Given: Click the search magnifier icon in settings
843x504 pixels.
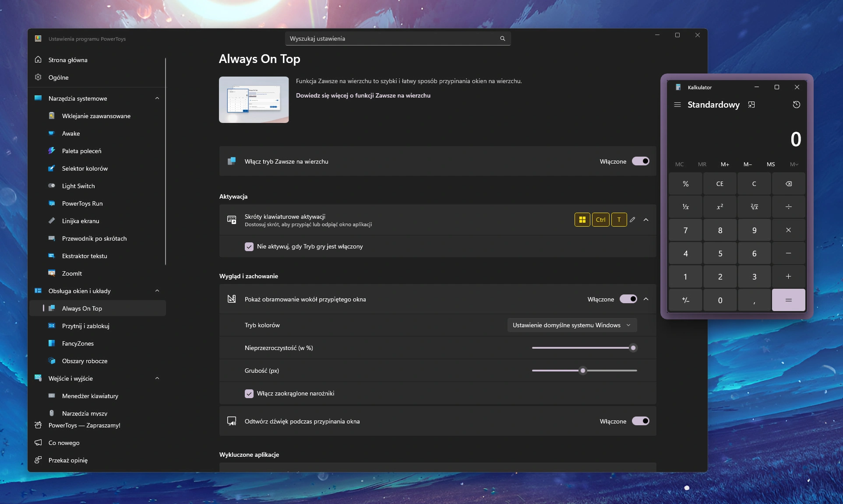Looking at the screenshot, I should coord(503,38).
